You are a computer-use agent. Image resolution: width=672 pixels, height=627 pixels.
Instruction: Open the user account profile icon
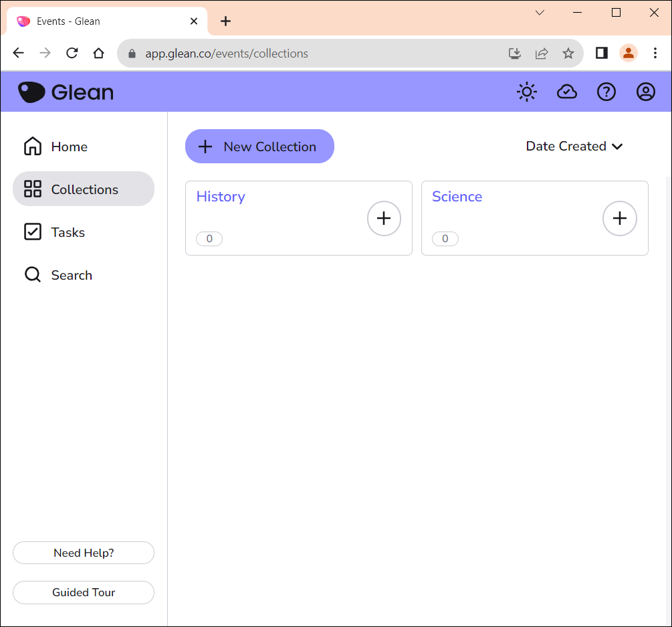click(x=645, y=92)
